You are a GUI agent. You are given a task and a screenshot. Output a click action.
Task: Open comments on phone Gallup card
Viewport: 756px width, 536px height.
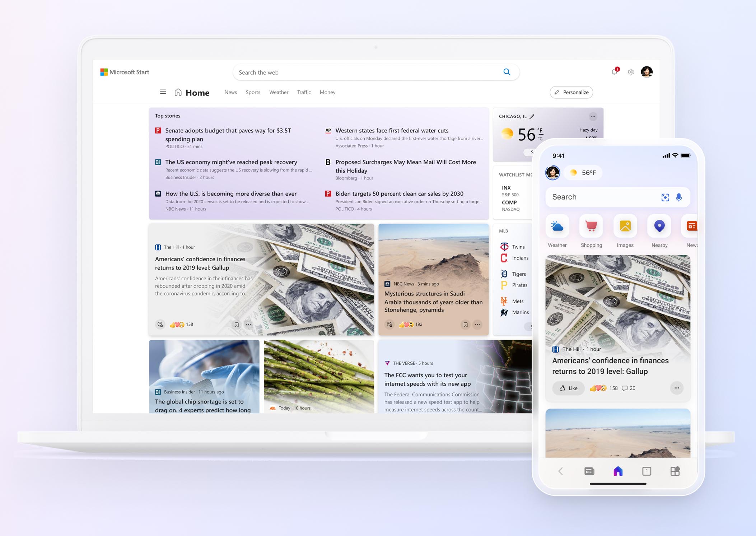tap(628, 388)
